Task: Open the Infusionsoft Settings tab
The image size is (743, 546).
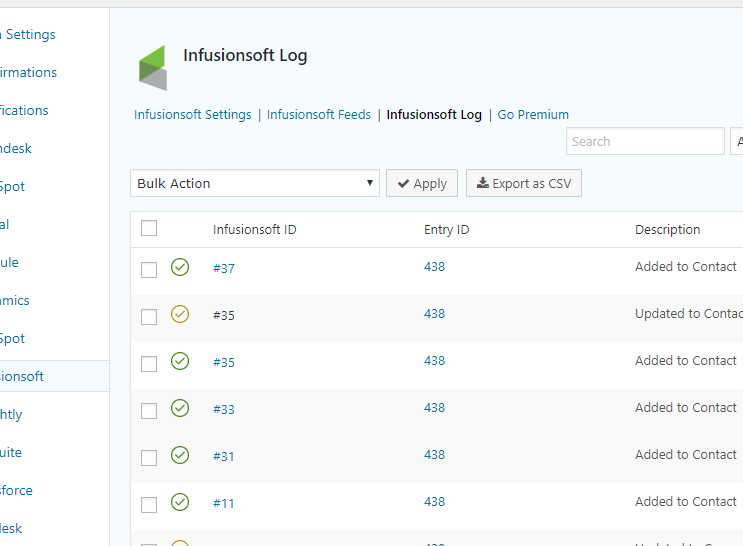Action: [x=193, y=115]
